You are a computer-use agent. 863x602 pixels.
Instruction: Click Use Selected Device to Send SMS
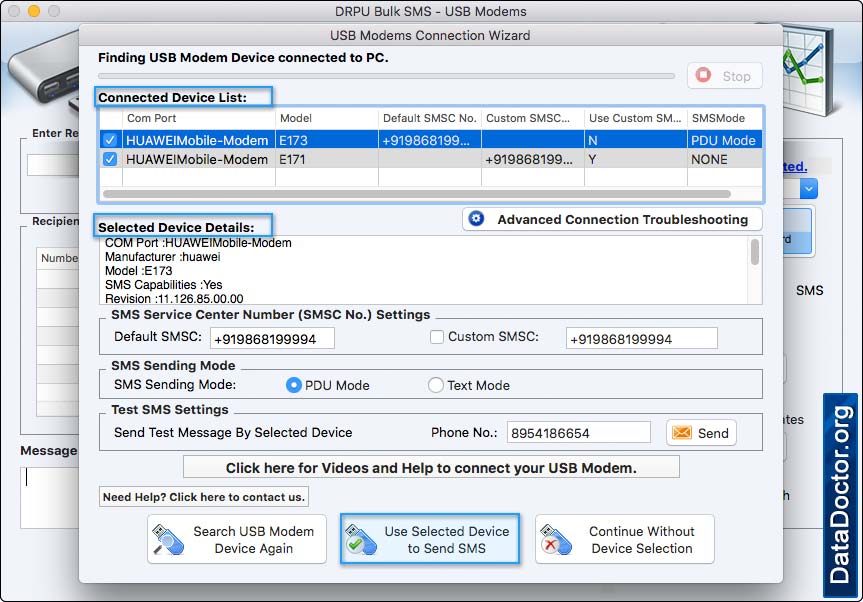point(430,539)
